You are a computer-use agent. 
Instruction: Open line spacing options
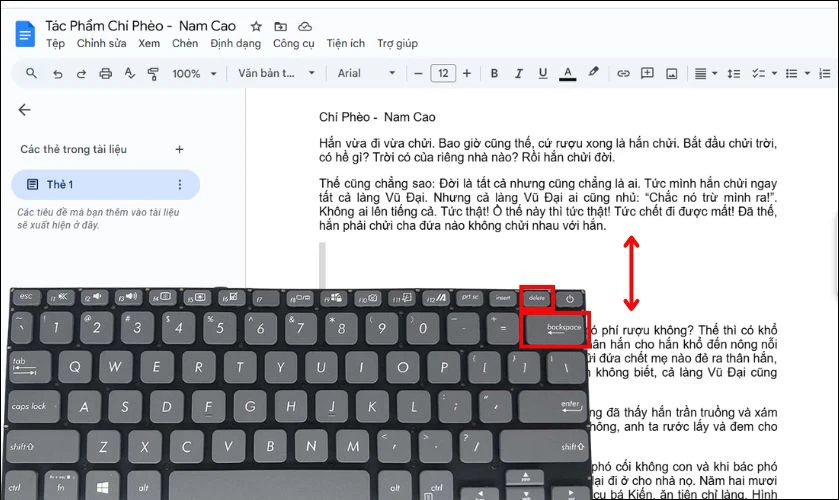(733, 73)
